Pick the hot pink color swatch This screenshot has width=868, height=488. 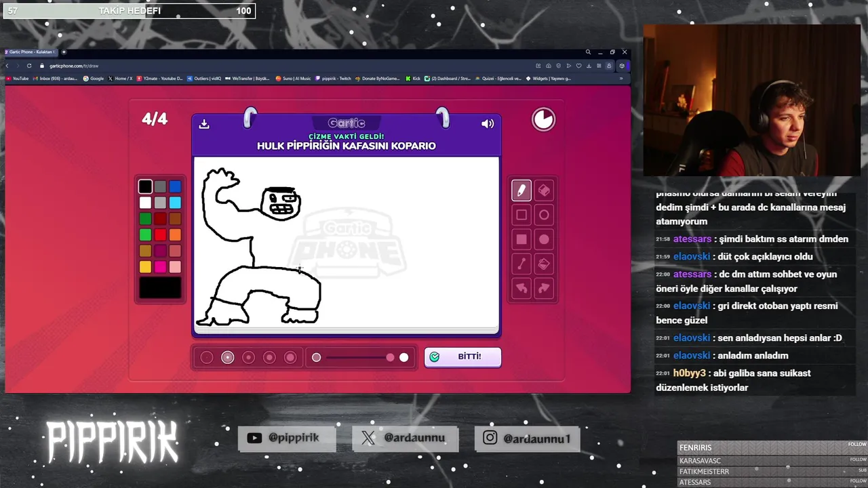160,268
